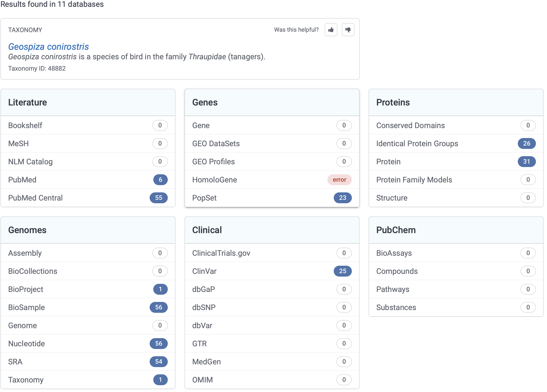Open Gene database results
Image resolution: width=547 pixels, height=392 pixels.
[x=272, y=125]
